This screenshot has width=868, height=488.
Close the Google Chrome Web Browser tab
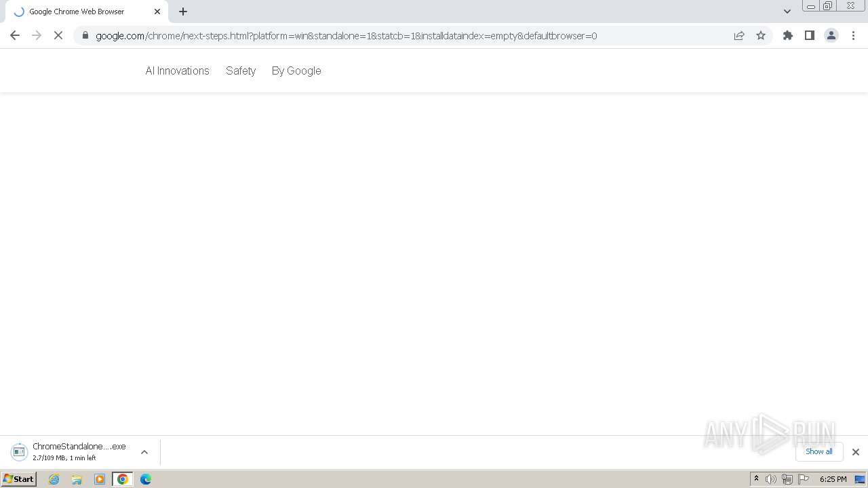[157, 12]
